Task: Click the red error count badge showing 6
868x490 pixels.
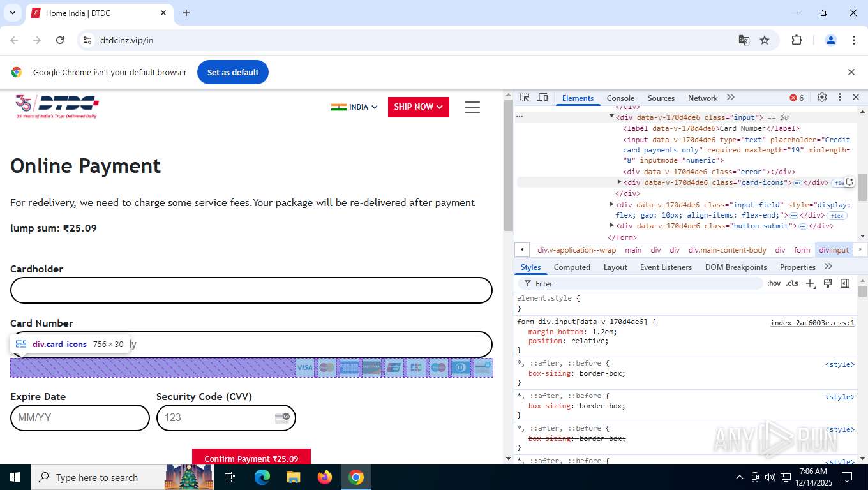Action: coord(797,98)
